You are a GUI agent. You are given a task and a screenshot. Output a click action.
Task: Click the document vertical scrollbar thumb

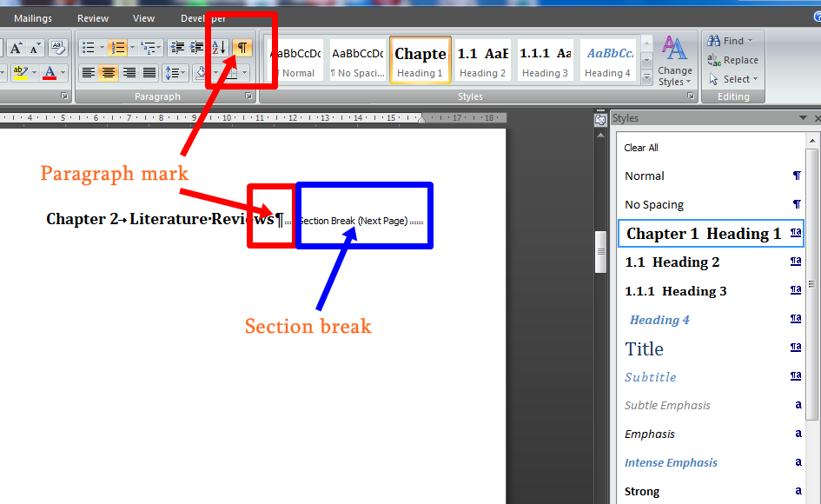tap(600, 252)
